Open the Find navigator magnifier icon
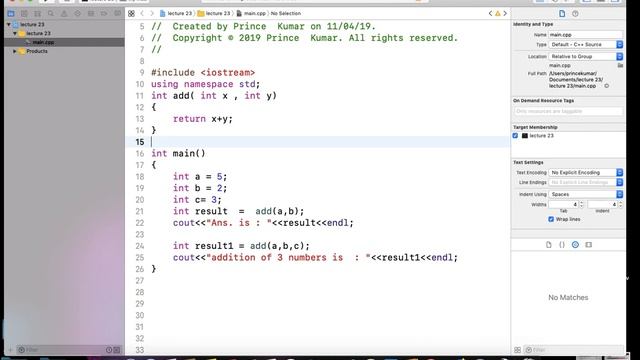The image size is (640, 360). (51, 13)
